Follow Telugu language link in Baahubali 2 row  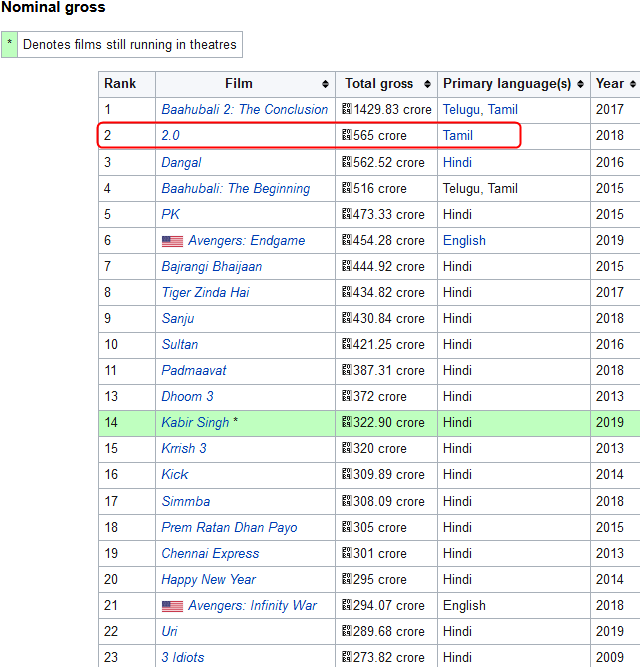[x=462, y=110]
